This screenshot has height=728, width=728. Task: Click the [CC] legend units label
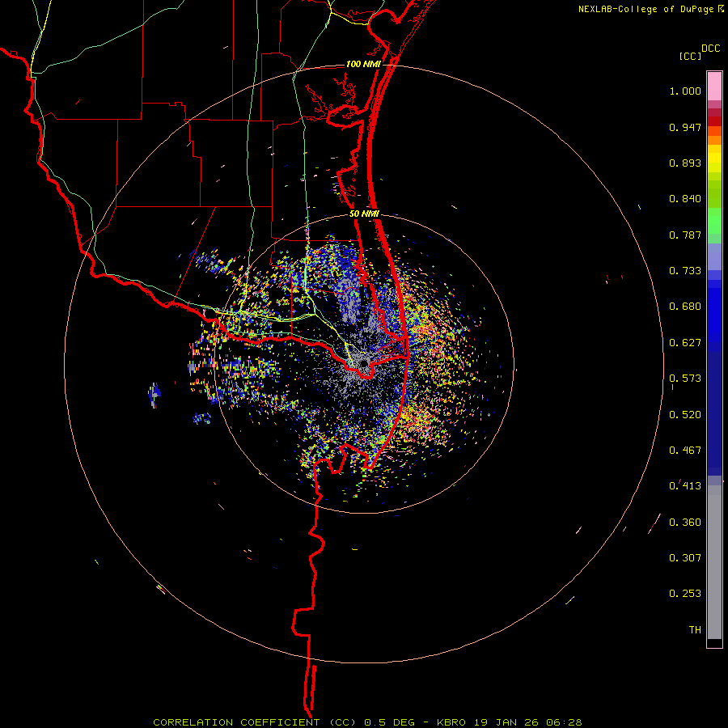click(x=690, y=56)
